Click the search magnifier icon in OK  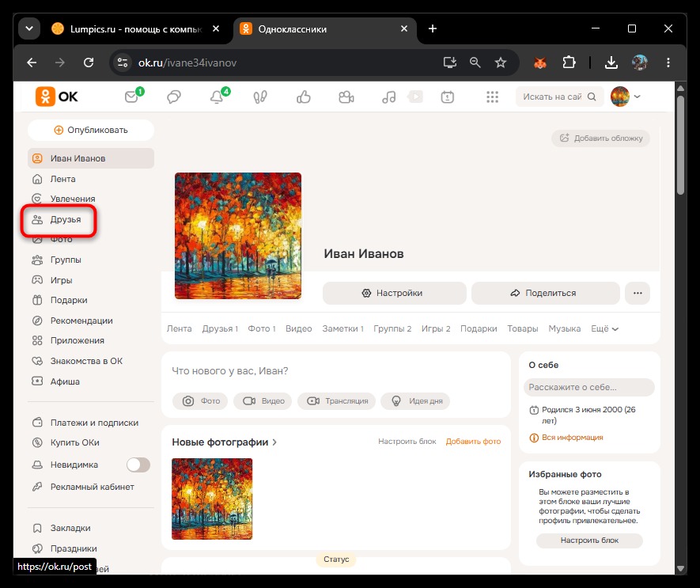click(x=592, y=97)
